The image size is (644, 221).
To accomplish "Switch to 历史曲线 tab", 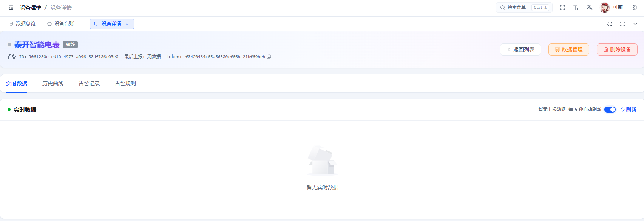I will click(53, 83).
